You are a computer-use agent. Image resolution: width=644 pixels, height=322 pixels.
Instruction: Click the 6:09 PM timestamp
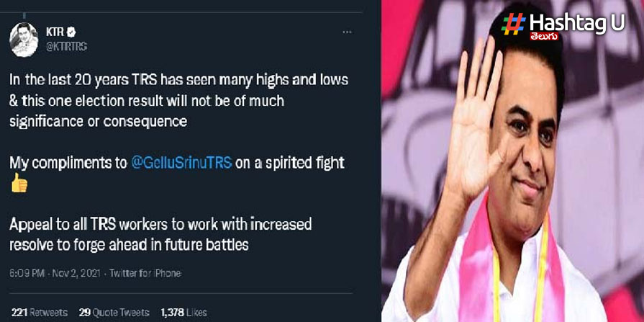click(27, 273)
